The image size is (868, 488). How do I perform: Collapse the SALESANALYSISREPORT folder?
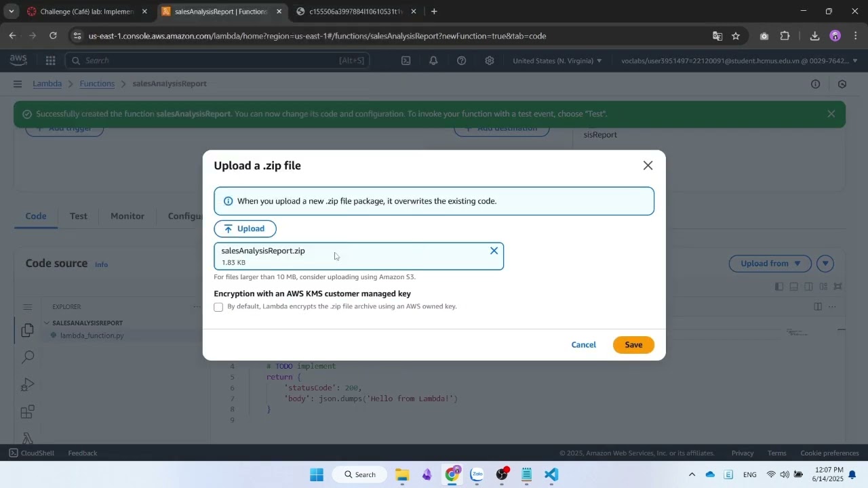pyautogui.click(x=87, y=323)
